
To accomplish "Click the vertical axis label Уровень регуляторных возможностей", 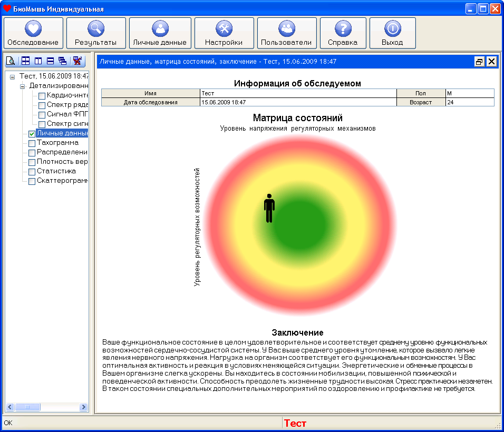I will coord(197,227).
